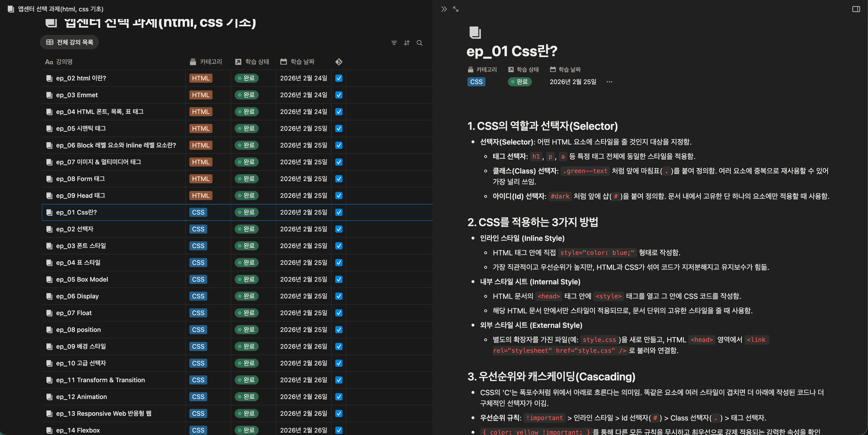Uncheck checkbox for ep_02 html 이란?
Screen dimensions: 868x435
(x=339, y=78)
